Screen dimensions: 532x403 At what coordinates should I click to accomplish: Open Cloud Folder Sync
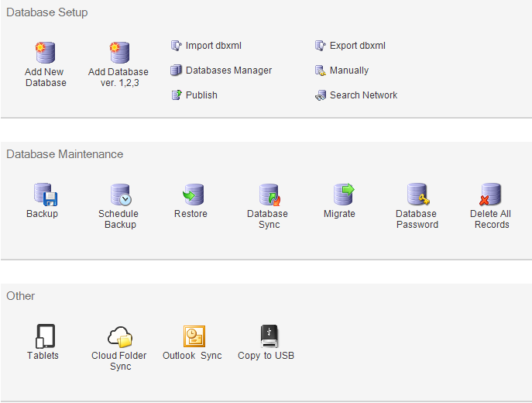click(121, 336)
